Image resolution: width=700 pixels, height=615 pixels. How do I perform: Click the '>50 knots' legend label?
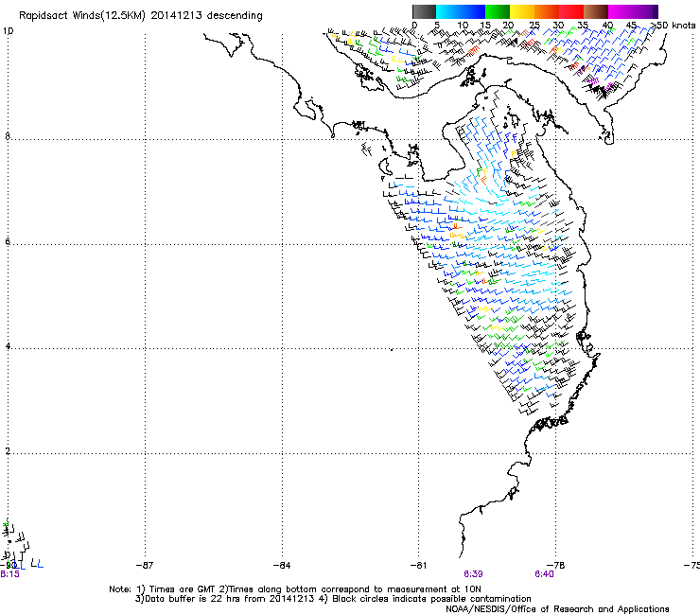[x=673, y=26]
